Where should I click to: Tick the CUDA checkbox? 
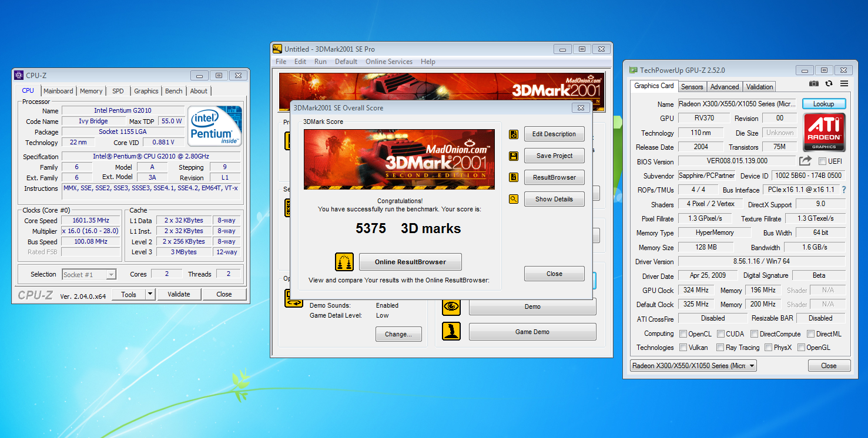720,334
